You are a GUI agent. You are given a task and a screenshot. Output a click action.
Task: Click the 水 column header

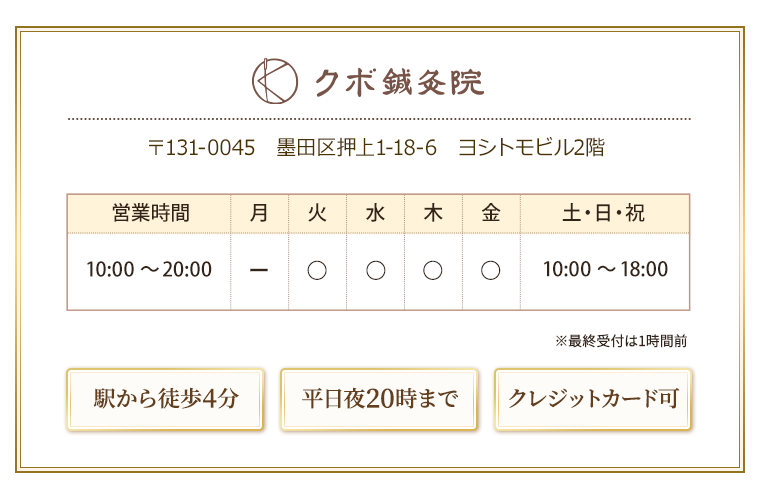375,213
